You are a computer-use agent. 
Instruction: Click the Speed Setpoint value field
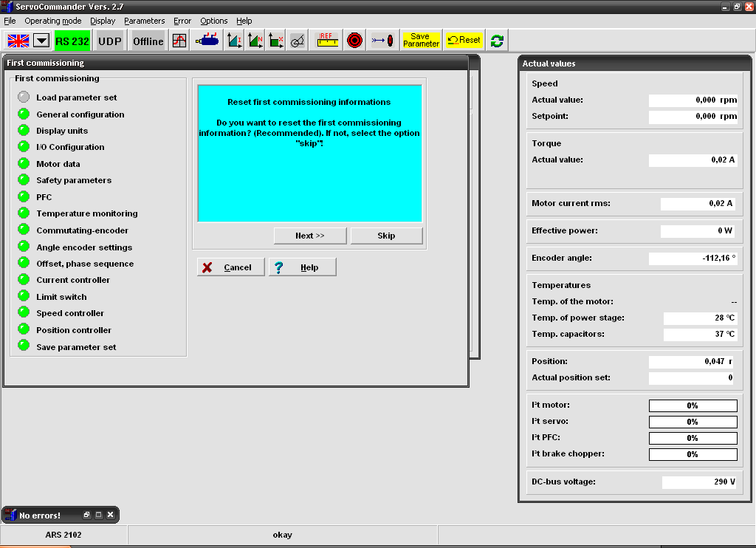coord(693,116)
